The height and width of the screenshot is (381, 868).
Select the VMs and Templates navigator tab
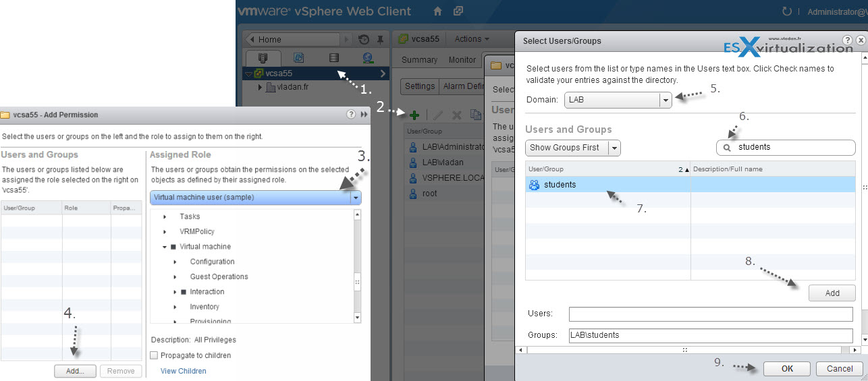tap(299, 58)
